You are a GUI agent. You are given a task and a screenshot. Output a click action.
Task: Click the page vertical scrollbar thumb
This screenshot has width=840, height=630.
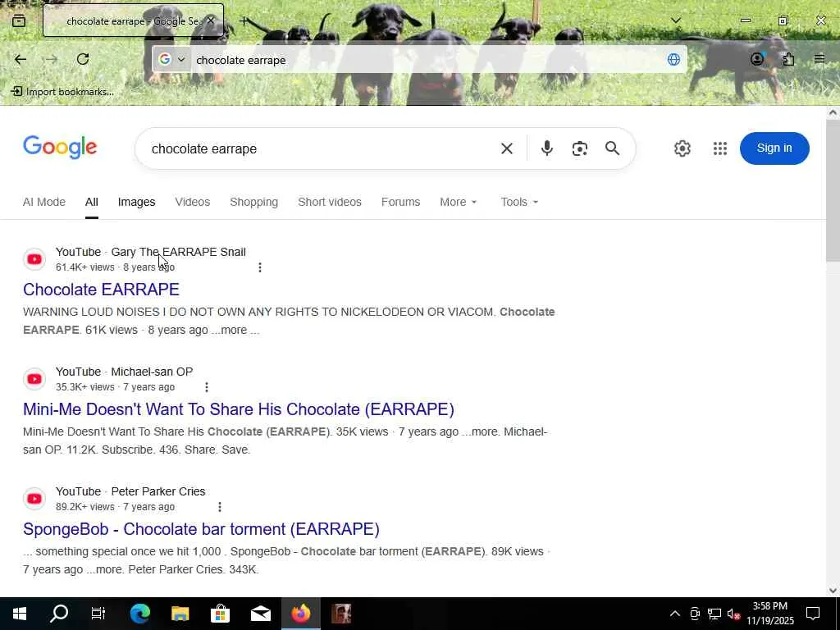pos(833,190)
